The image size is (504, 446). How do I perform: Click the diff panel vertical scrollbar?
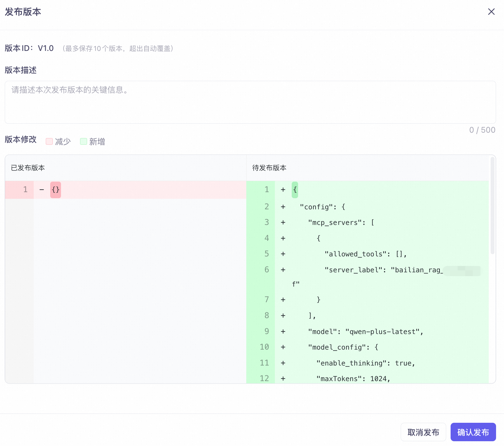[x=493, y=206]
